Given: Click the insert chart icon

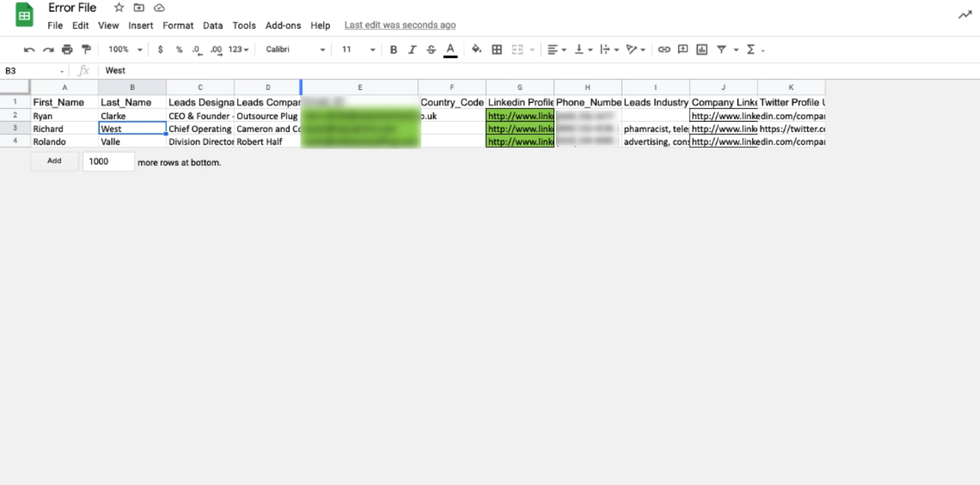Looking at the screenshot, I should point(702,50).
